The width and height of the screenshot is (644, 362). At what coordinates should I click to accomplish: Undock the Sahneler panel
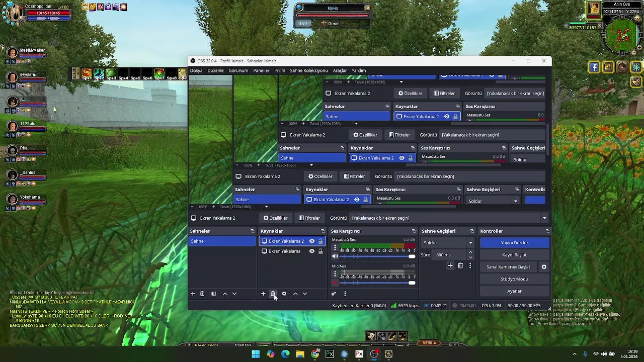point(253,231)
